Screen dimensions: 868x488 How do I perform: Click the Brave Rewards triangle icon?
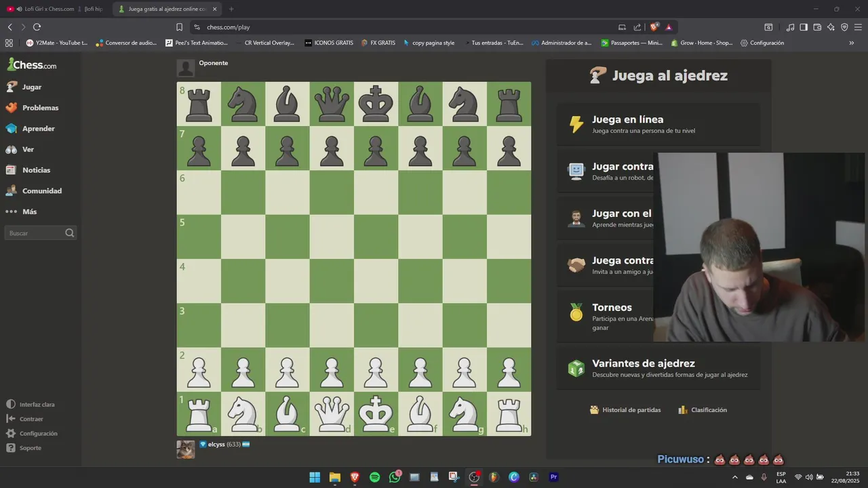pyautogui.click(x=669, y=27)
